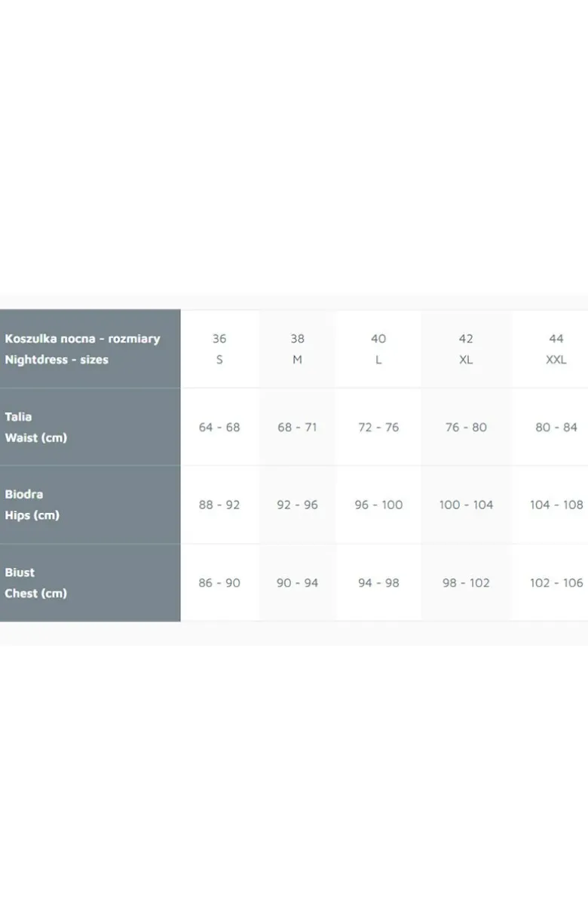This screenshot has height=915, width=588.
Task: Select the Biust Chest (cm) row label
Action: (35, 583)
